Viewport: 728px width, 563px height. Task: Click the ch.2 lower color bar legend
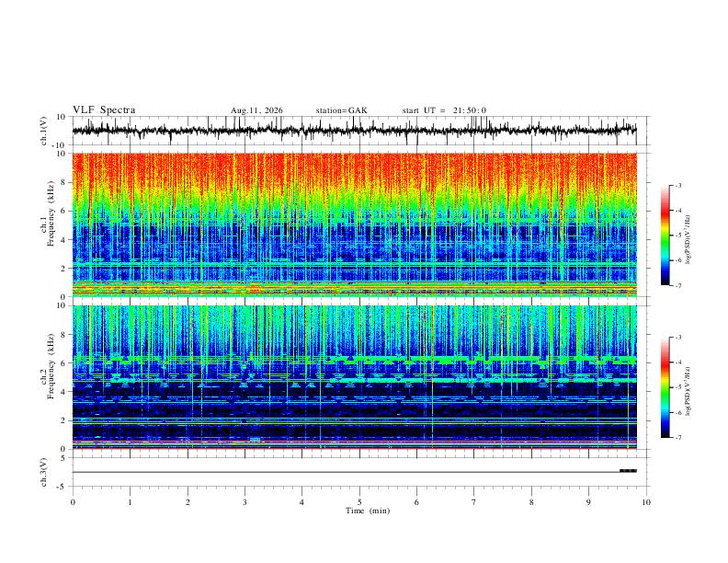(x=665, y=387)
